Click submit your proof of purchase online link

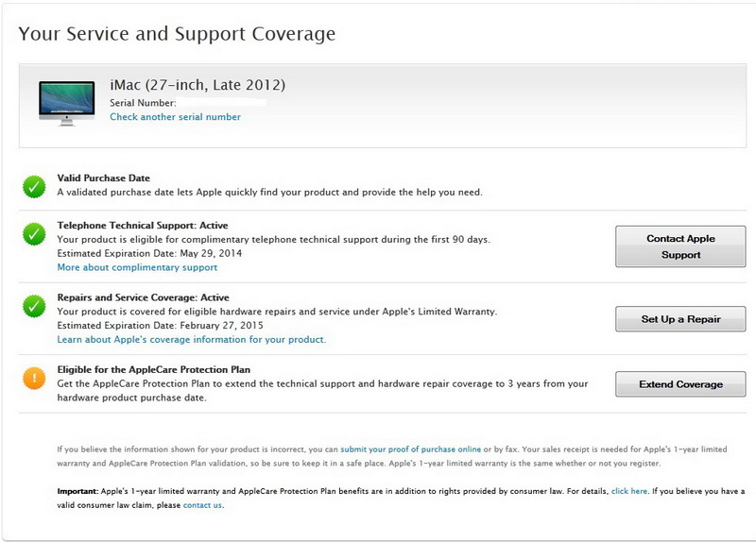(410, 449)
